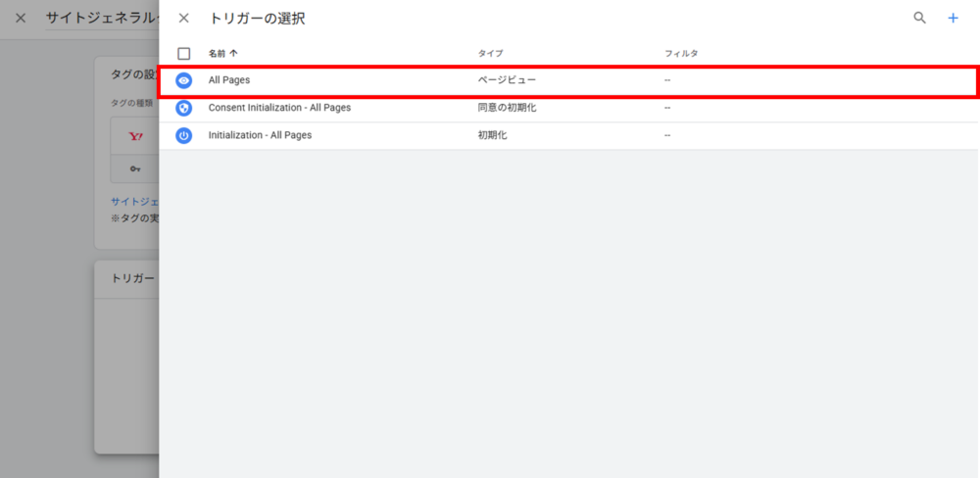Toggle the select-all checkbox in header

183,54
